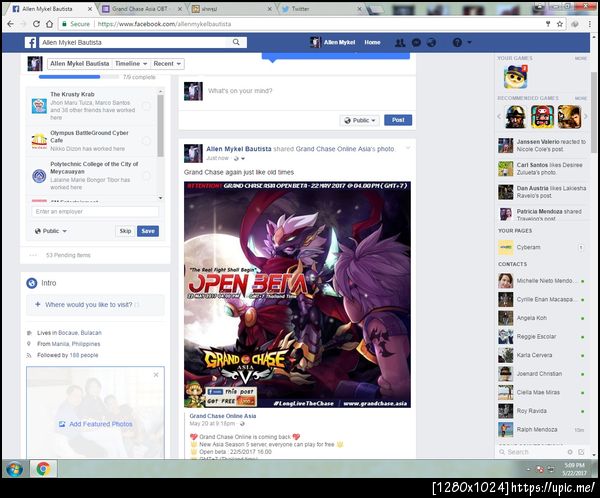Click the employer list scrollbar thumb
600x498 pixels.
[x=160, y=126]
